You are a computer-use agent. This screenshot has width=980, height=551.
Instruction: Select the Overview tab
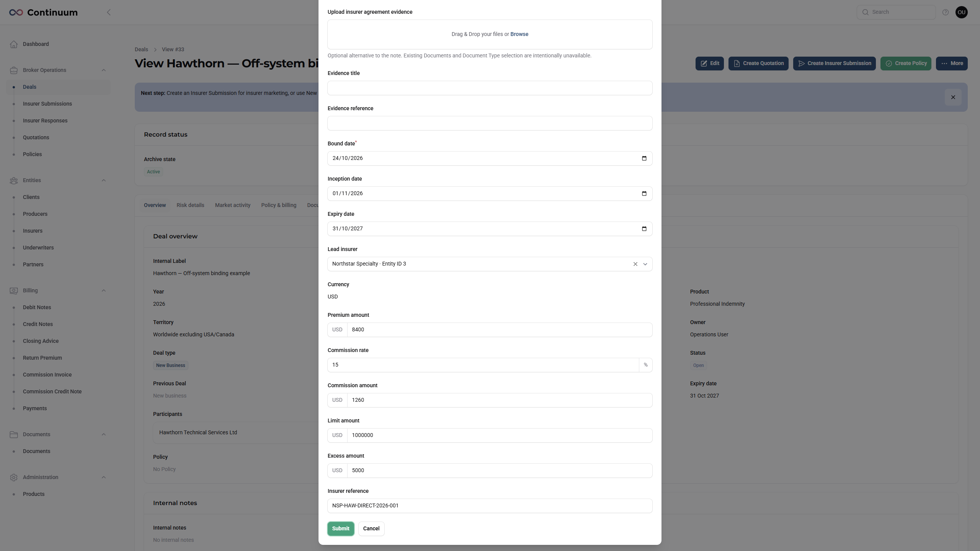pos(155,205)
